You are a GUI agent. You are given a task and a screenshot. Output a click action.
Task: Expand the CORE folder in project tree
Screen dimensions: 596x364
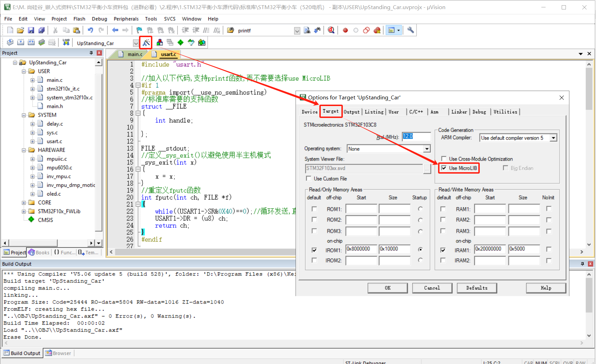pyautogui.click(x=24, y=203)
